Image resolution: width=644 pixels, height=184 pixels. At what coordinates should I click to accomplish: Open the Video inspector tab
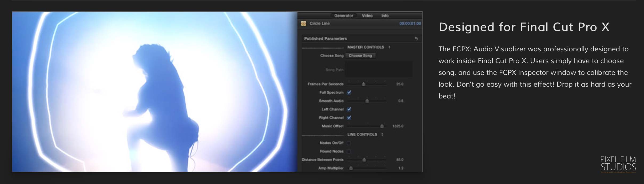click(367, 16)
